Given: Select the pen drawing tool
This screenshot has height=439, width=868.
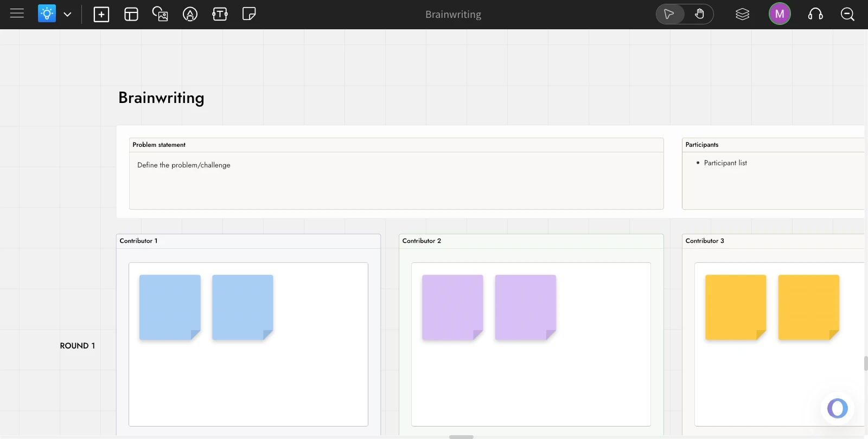Looking at the screenshot, I should tap(190, 14).
